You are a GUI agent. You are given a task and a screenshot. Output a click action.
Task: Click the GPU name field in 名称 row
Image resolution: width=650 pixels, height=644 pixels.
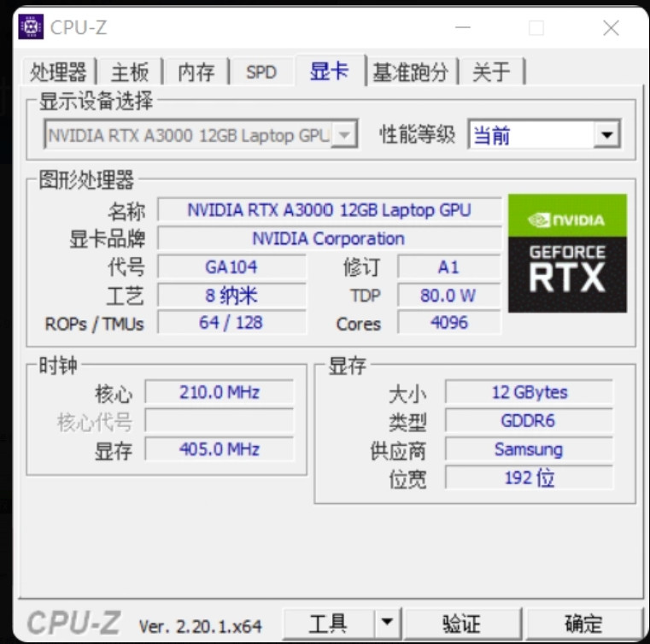coord(329,210)
